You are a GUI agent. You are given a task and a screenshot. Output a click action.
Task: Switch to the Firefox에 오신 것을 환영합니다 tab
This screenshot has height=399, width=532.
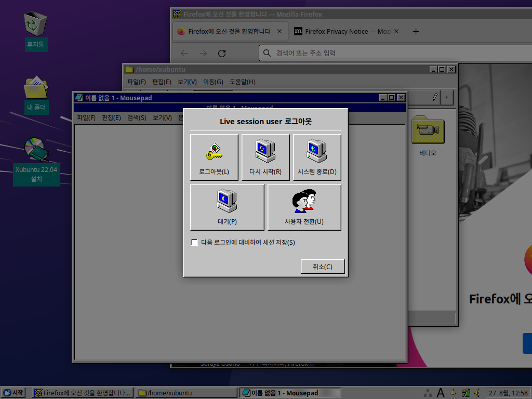coord(230,31)
